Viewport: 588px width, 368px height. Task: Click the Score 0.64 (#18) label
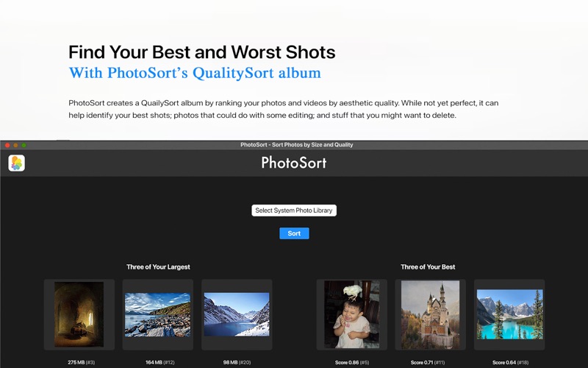tap(510, 362)
